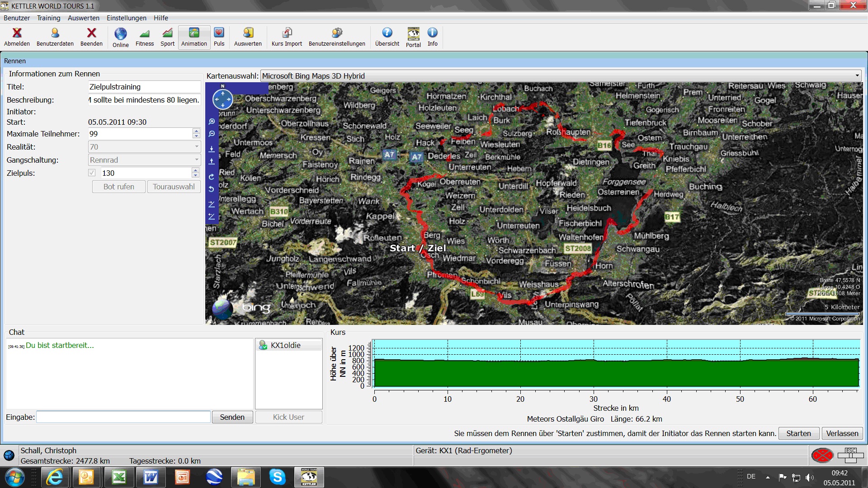Increase Maximale Teilnehmer with spinner up

[x=196, y=131]
